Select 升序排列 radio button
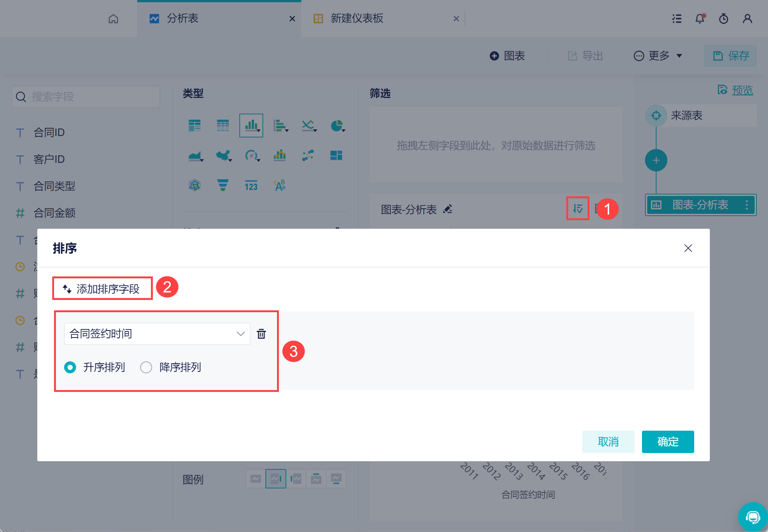The height and width of the screenshot is (532, 768). [x=70, y=367]
